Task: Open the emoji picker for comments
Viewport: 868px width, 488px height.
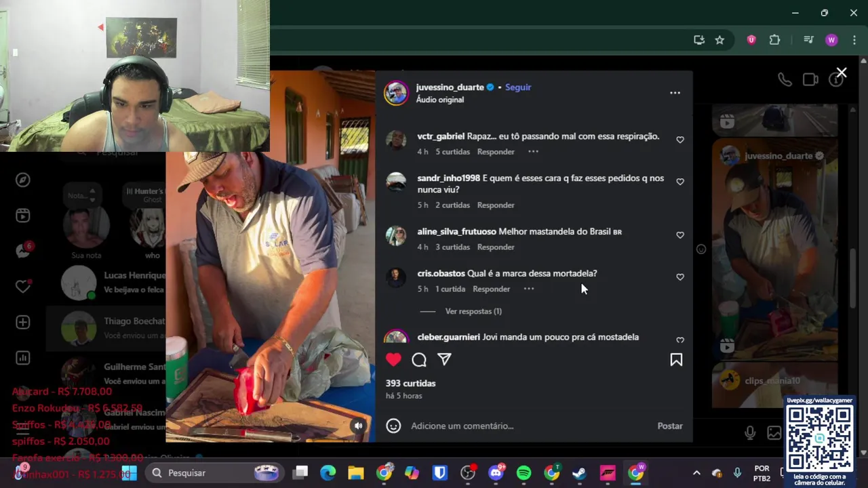Action: coord(393,426)
